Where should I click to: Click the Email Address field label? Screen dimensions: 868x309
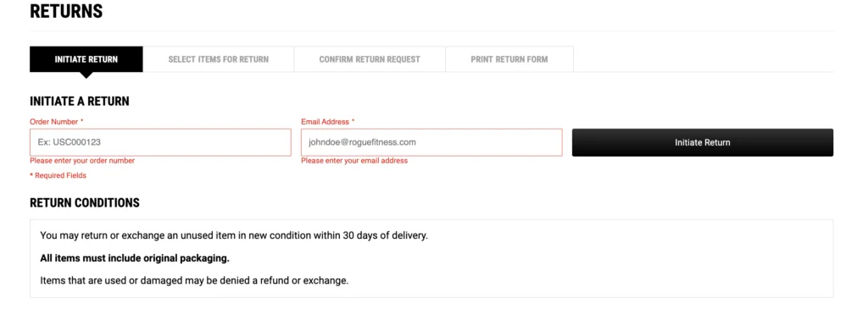click(x=328, y=122)
